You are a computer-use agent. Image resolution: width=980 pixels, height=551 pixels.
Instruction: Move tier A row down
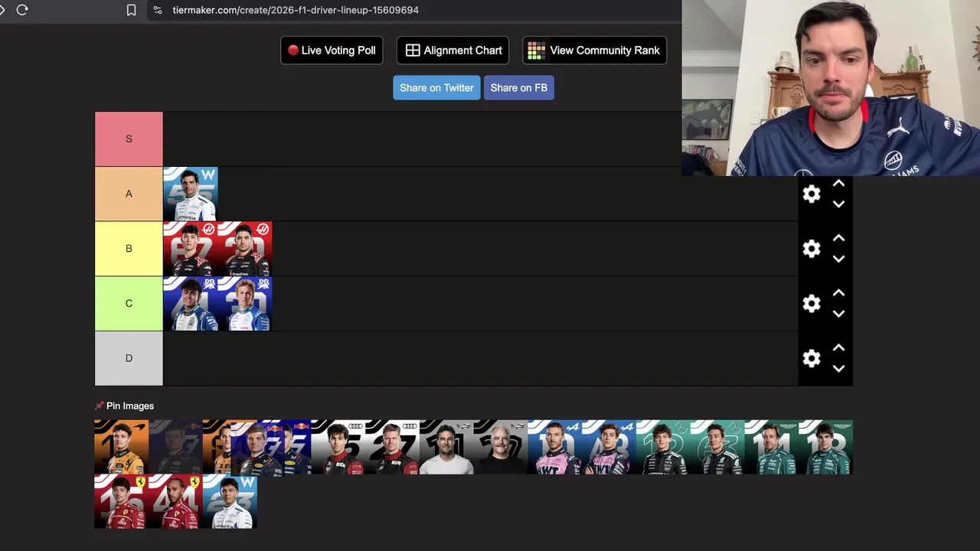[838, 204]
